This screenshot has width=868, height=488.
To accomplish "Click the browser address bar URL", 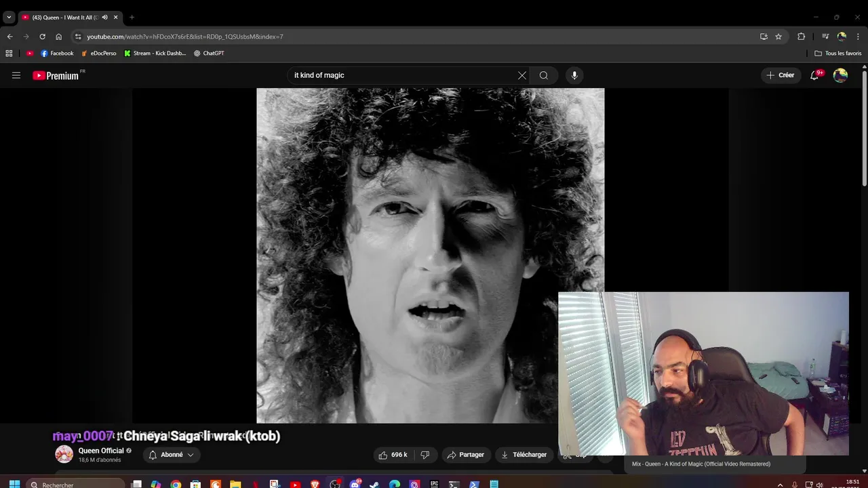I will tap(185, 37).
